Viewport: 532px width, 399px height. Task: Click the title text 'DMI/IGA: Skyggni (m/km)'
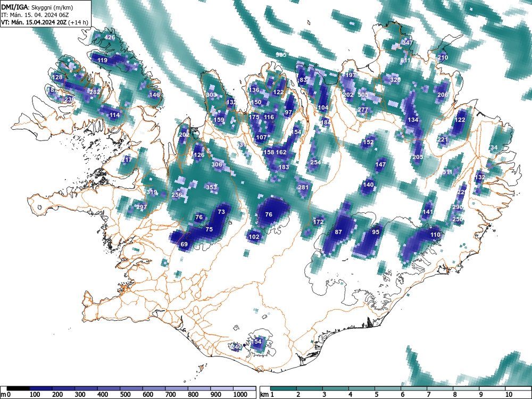pos(37,7)
